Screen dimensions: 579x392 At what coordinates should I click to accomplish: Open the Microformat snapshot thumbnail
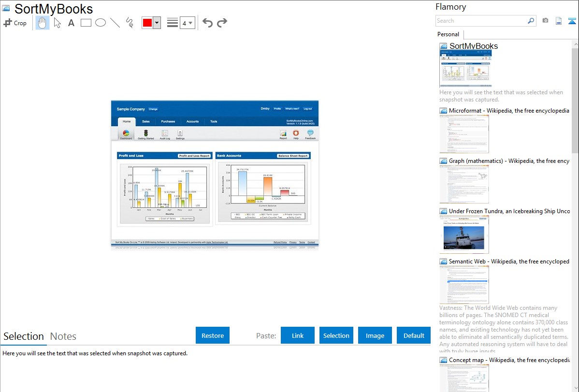pyautogui.click(x=464, y=134)
